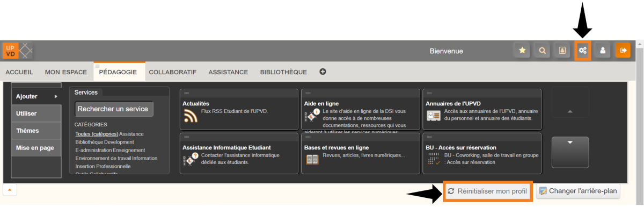Open customization gears icon

(x=582, y=51)
